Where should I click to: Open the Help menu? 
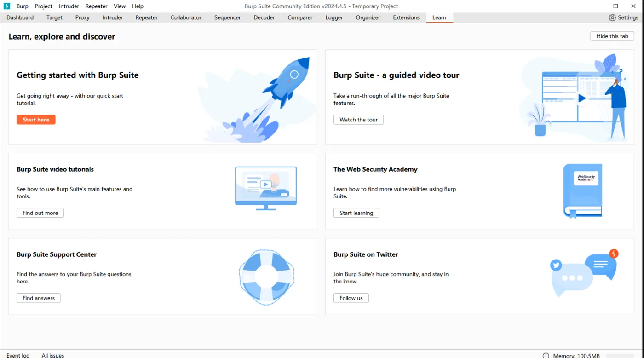[138, 6]
